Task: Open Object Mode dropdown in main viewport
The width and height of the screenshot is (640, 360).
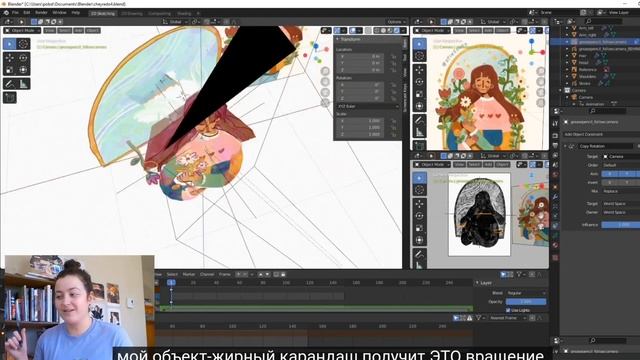Action: [x=23, y=31]
